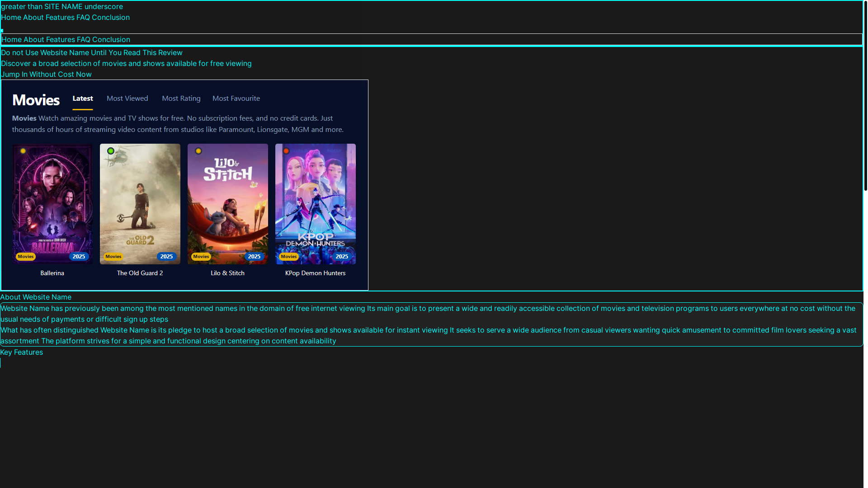Image resolution: width=868 pixels, height=488 pixels.
Task: Click the Movies badge on Ballerina poster
Action: pyautogui.click(x=26, y=257)
